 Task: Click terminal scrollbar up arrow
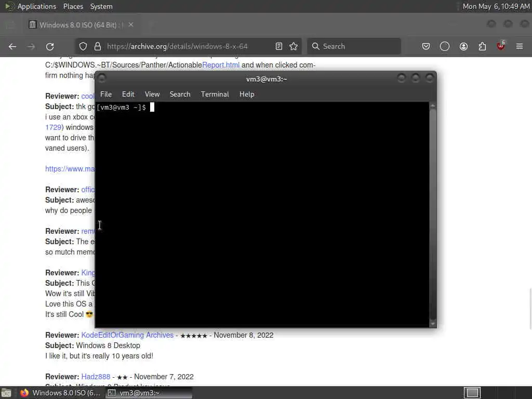coord(433,106)
